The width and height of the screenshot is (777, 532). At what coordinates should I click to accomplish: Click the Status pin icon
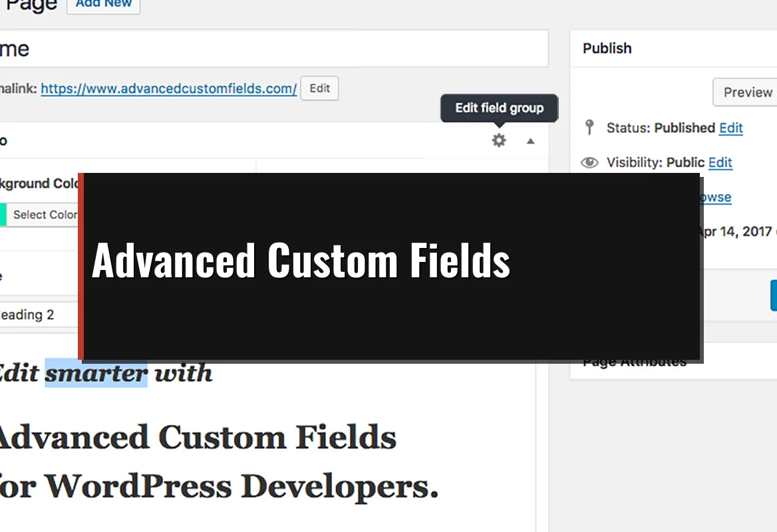(x=589, y=127)
